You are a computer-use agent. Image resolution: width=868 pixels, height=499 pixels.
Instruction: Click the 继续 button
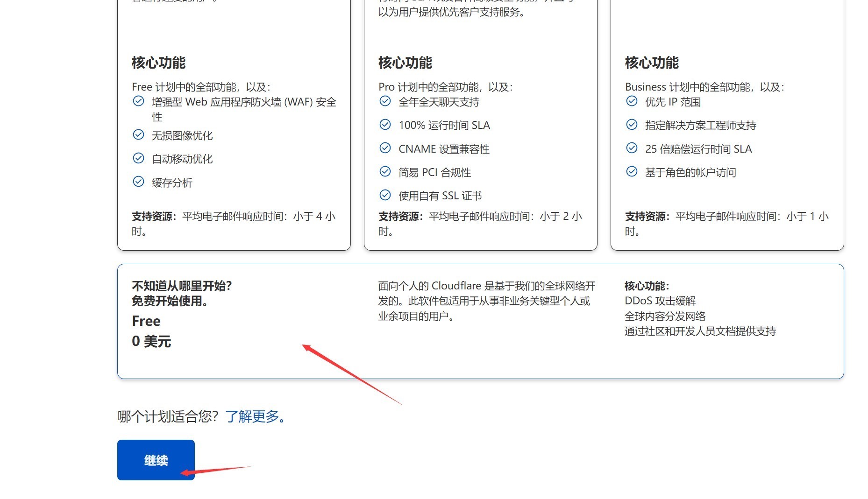[x=156, y=460]
